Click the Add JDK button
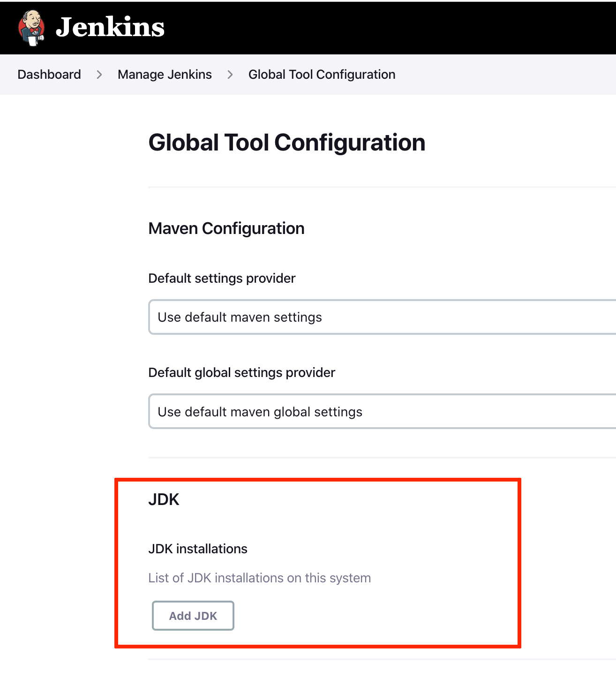Viewport: 616px width, 678px height. (x=193, y=616)
